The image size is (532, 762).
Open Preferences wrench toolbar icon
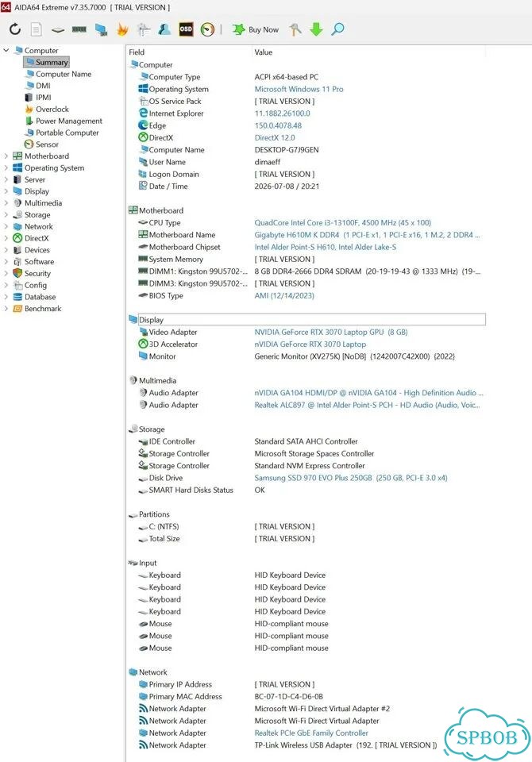pyautogui.click(x=295, y=29)
